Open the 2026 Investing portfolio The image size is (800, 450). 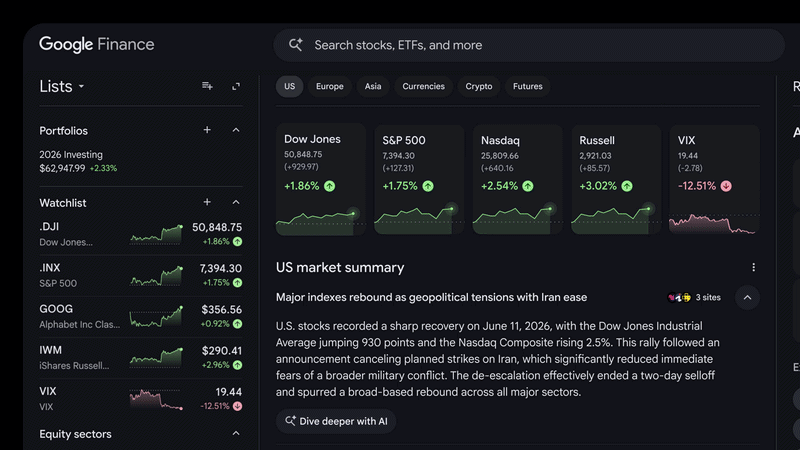71,155
